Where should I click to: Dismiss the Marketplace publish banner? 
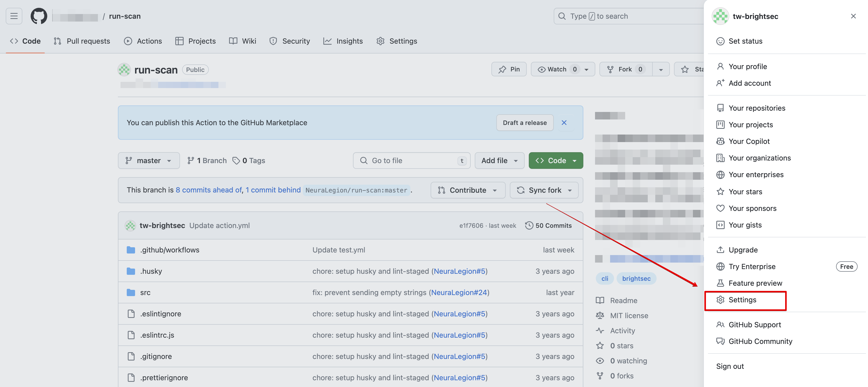coord(564,123)
